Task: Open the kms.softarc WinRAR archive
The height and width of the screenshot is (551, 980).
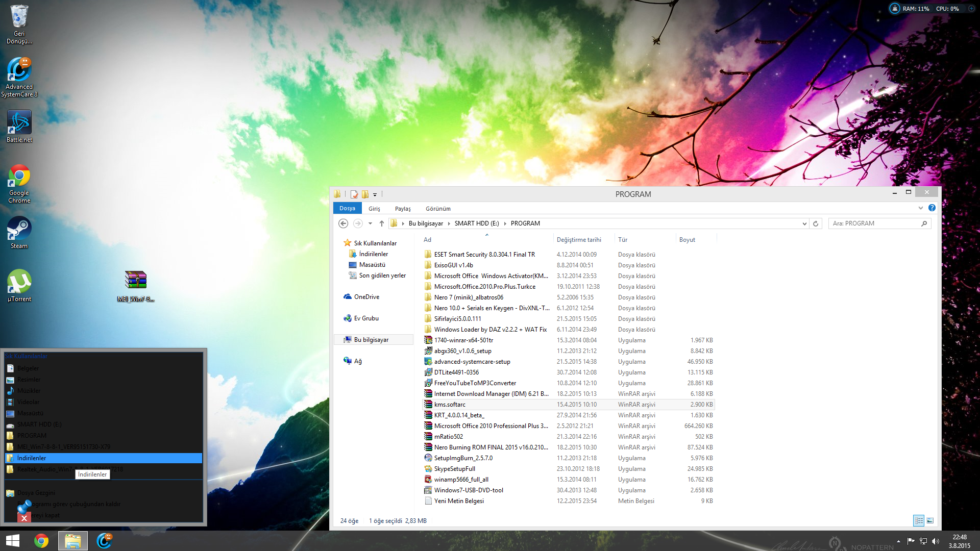Action: pos(450,405)
